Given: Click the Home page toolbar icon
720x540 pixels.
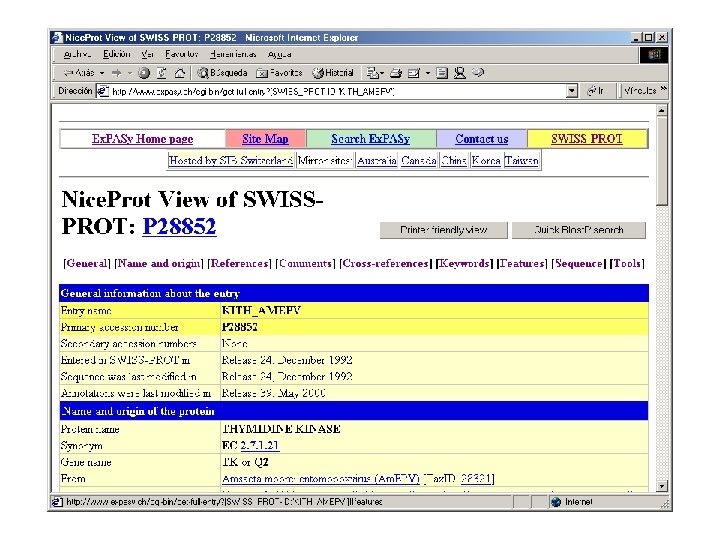Looking at the screenshot, I should [180, 73].
